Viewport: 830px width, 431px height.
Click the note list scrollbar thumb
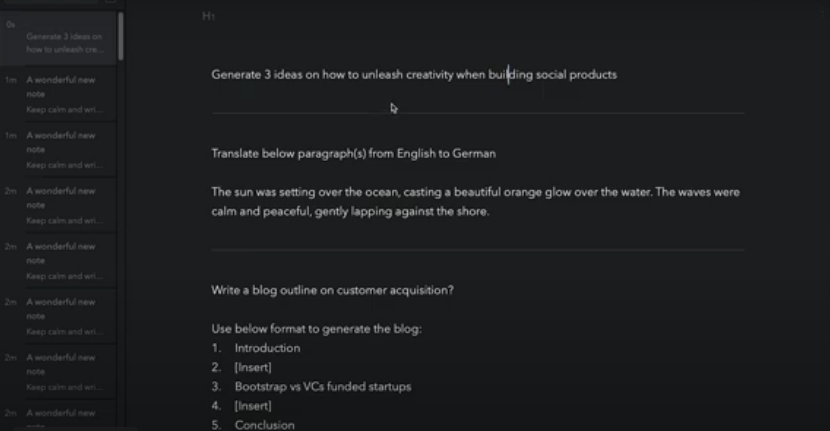121,36
